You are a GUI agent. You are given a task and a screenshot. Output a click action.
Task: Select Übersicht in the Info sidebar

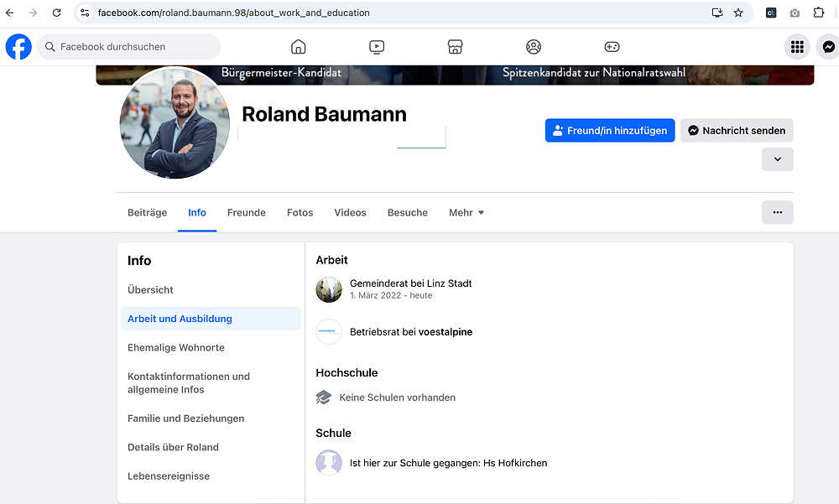[x=211, y=289]
